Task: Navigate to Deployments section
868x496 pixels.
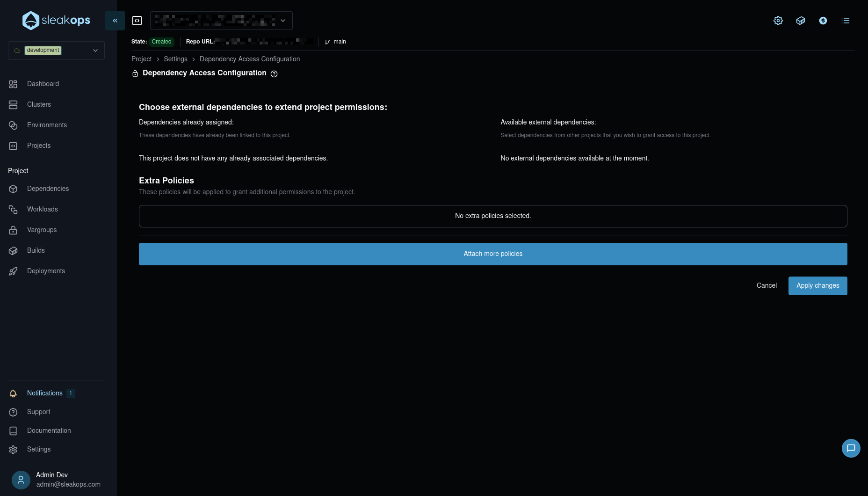Action: pos(46,271)
